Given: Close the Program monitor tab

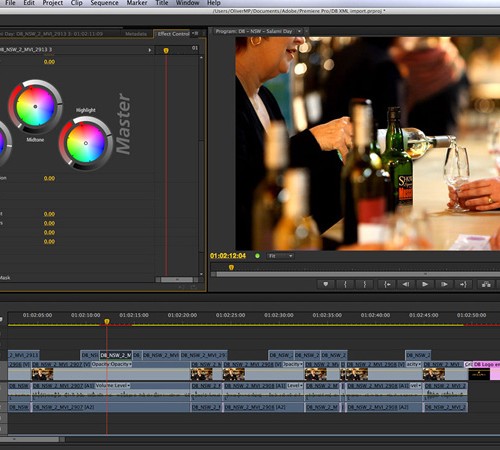Looking at the screenshot, I should 306,31.
